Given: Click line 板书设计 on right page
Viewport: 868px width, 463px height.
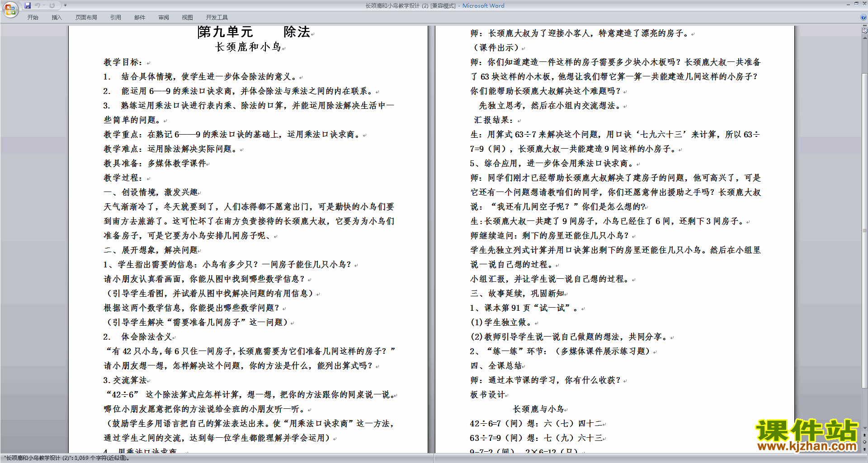Looking at the screenshot, I should pos(488,395).
